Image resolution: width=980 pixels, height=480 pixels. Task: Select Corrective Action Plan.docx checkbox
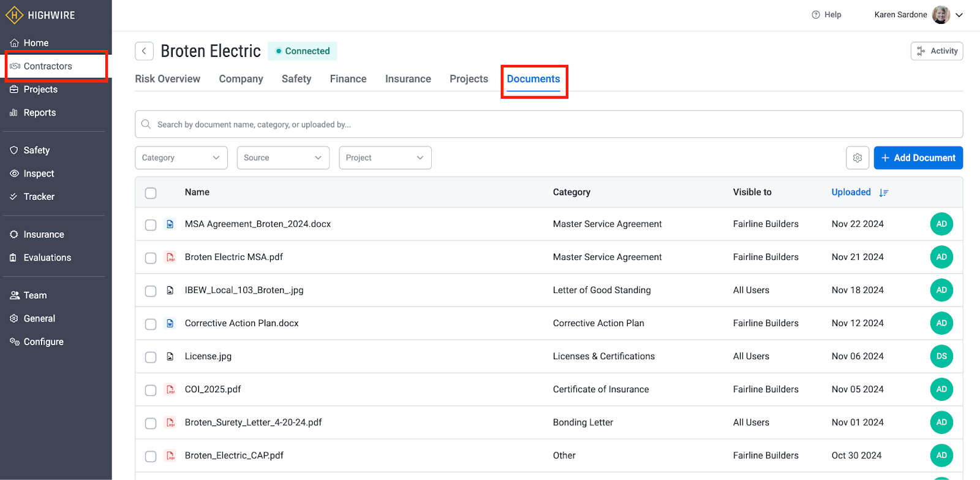151,324
